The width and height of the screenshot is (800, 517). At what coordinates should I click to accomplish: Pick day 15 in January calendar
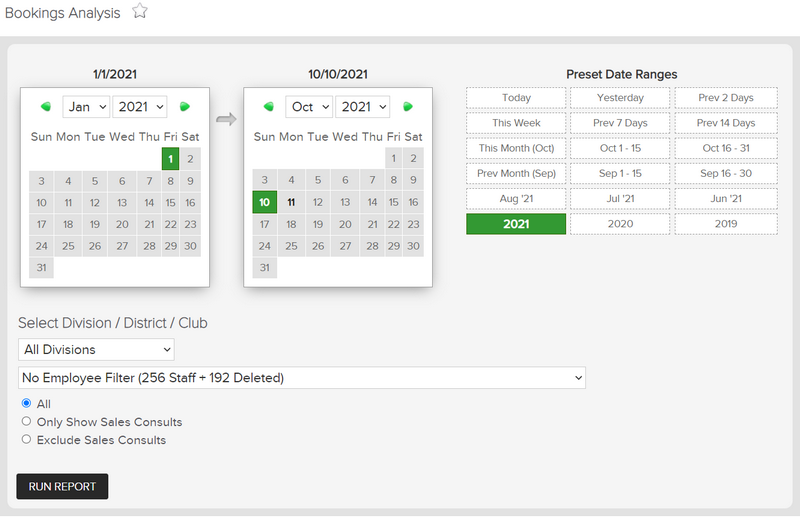(x=170, y=203)
